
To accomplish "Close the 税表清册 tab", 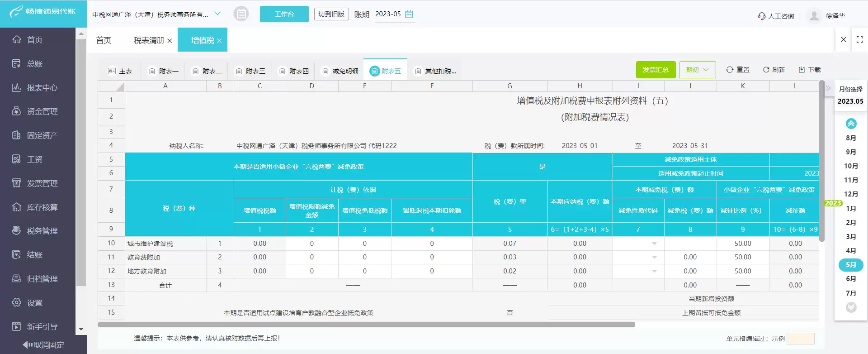I will pos(170,41).
